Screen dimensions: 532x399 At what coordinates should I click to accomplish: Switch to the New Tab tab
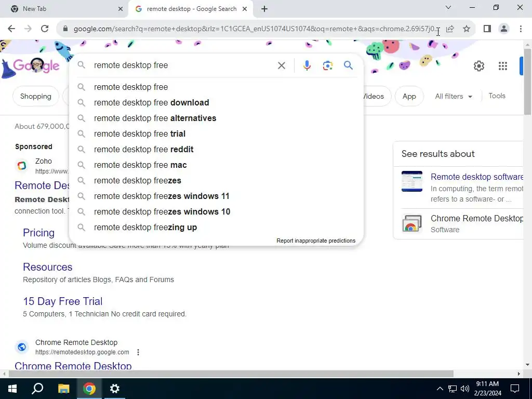64,9
